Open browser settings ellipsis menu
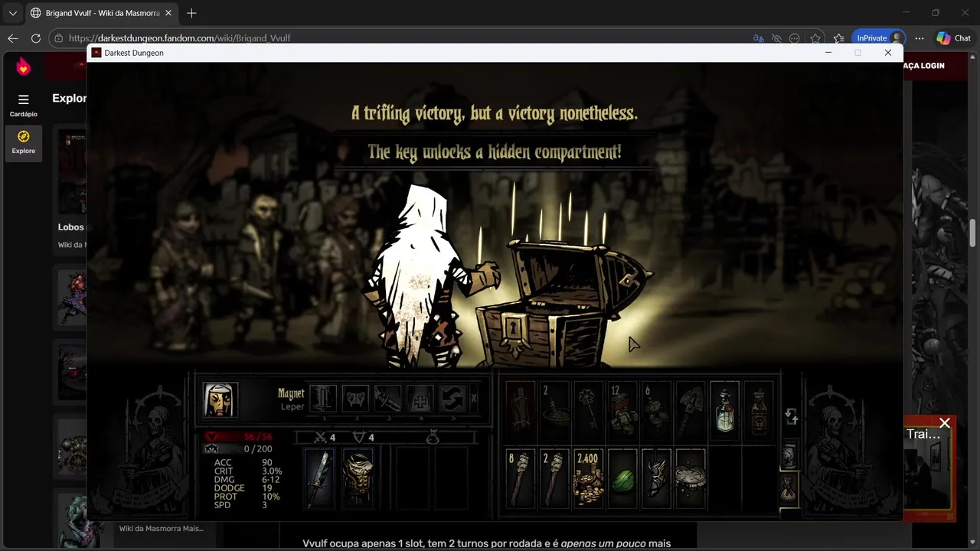 (920, 38)
